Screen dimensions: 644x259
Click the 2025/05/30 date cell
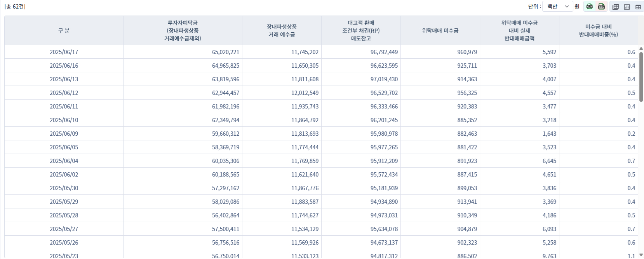[x=64, y=188]
